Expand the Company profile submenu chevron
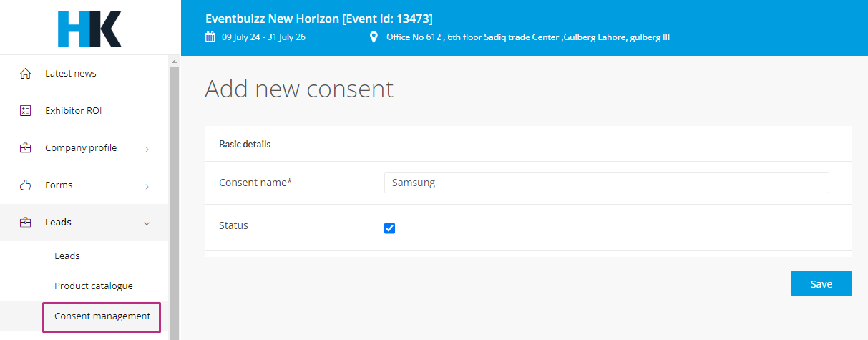 [x=147, y=149]
